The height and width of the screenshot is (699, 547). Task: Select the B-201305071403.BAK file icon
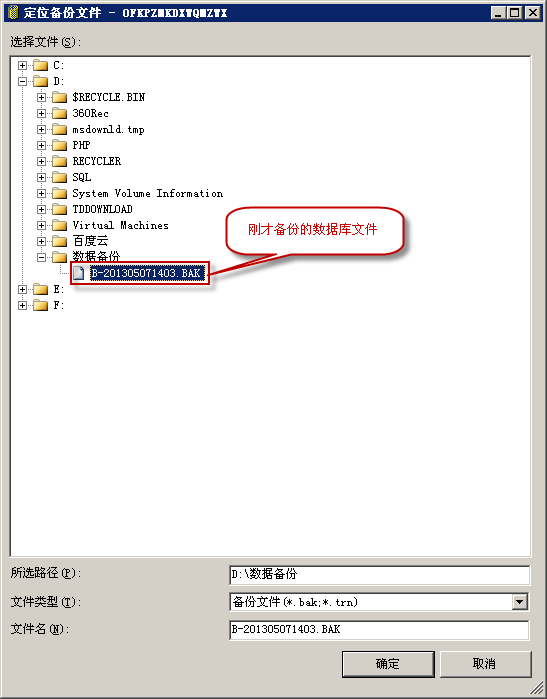(x=79, y=273)
